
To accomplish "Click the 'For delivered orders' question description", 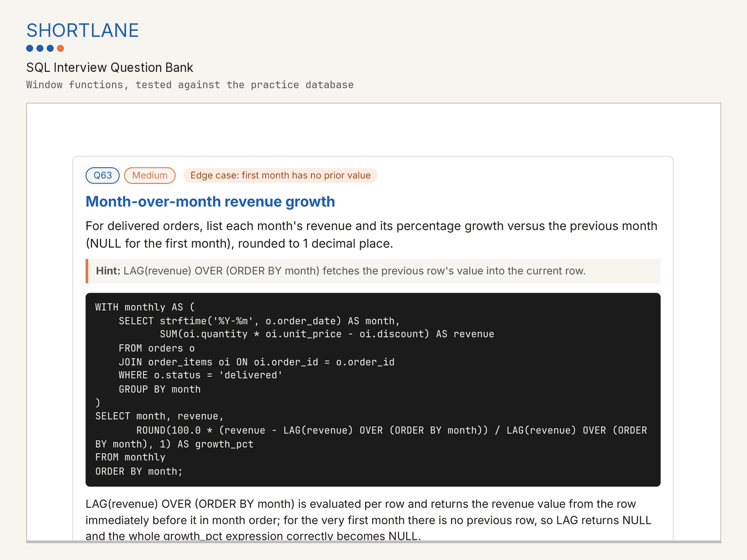I will click(x=371, y=235).
